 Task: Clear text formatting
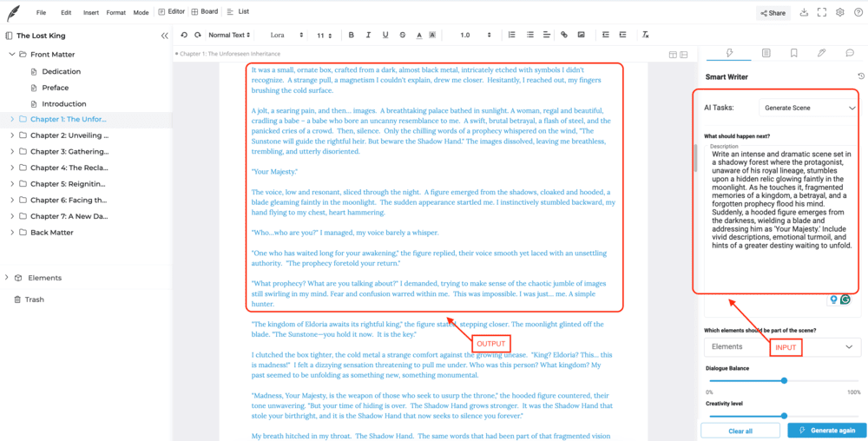[x=646, y=35]
